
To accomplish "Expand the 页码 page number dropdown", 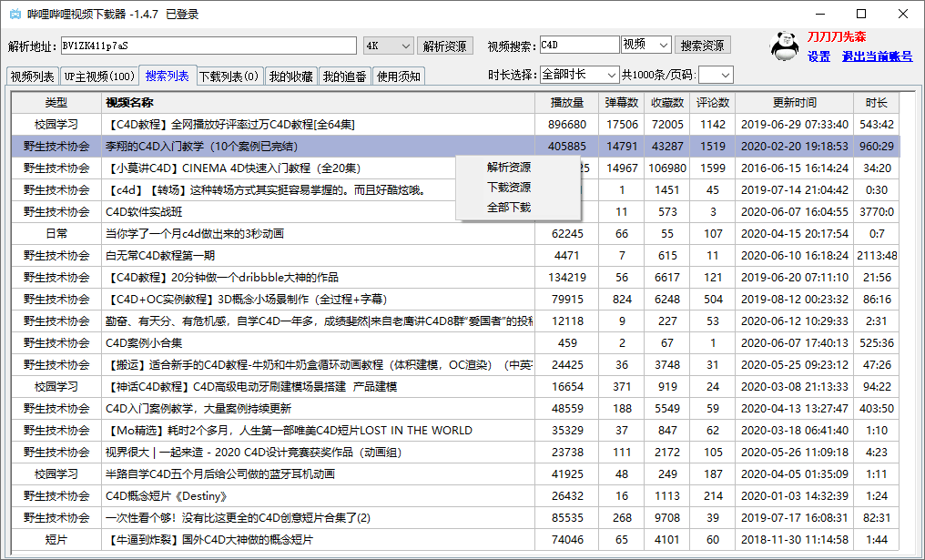I will tap(715, 75).
